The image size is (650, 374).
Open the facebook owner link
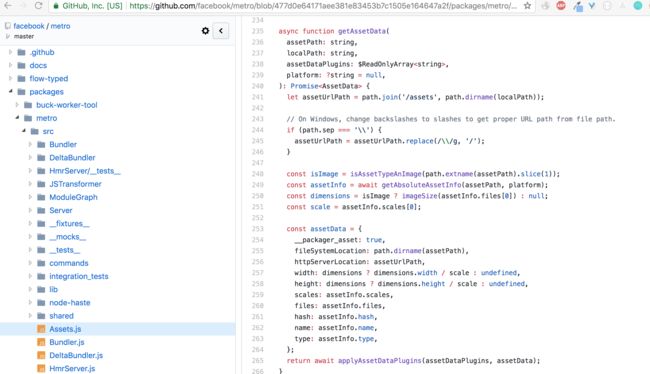tap(29, 26)
